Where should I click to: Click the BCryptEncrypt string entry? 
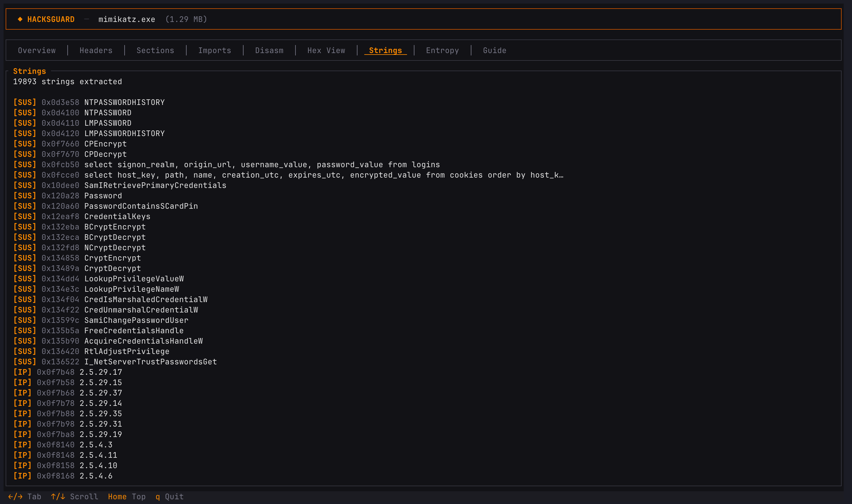[80, 227]
